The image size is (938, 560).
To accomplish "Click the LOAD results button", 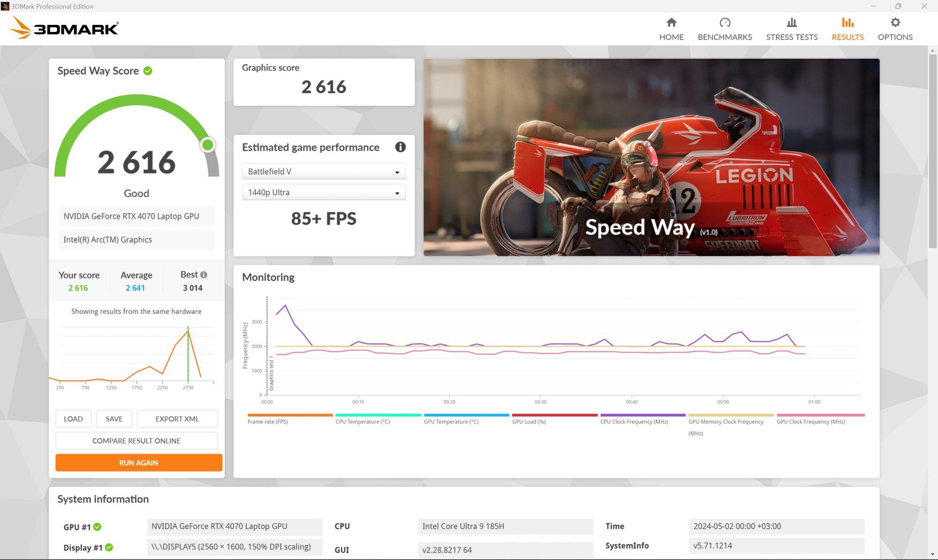I will pos(73,418).
